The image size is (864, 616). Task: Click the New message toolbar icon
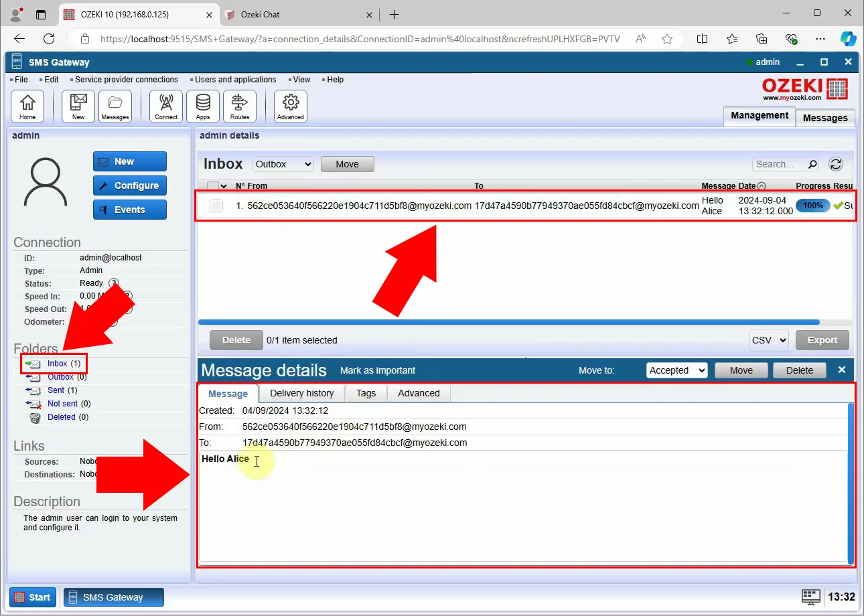tap(78, 106)
